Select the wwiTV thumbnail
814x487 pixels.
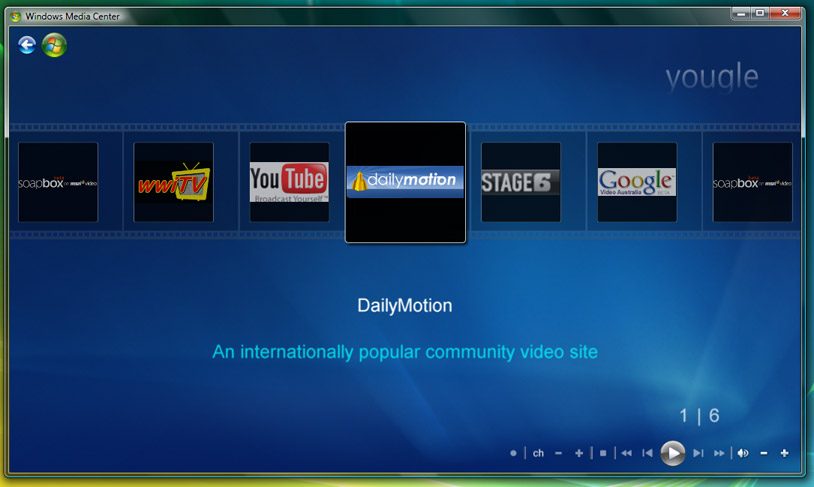(x=173, y=182)
